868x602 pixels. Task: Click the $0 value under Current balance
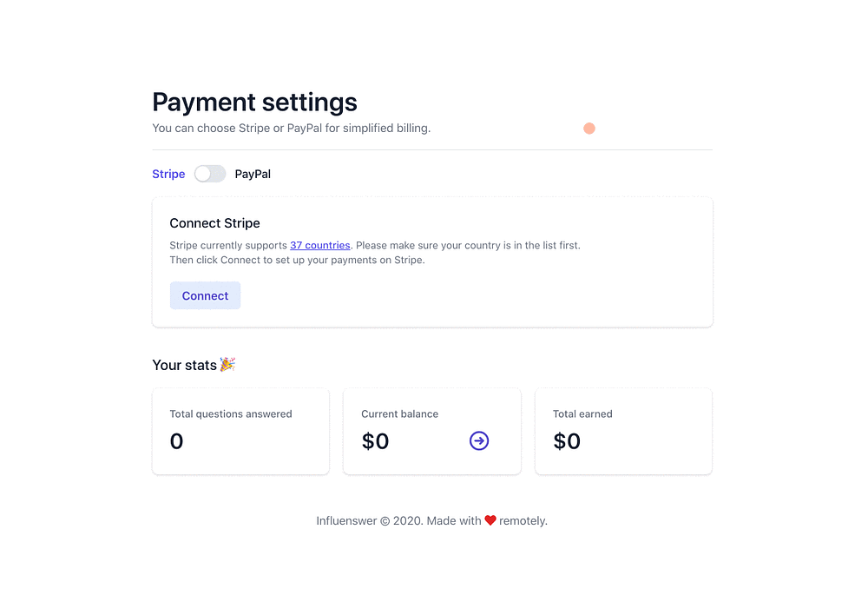pos(375,441)
